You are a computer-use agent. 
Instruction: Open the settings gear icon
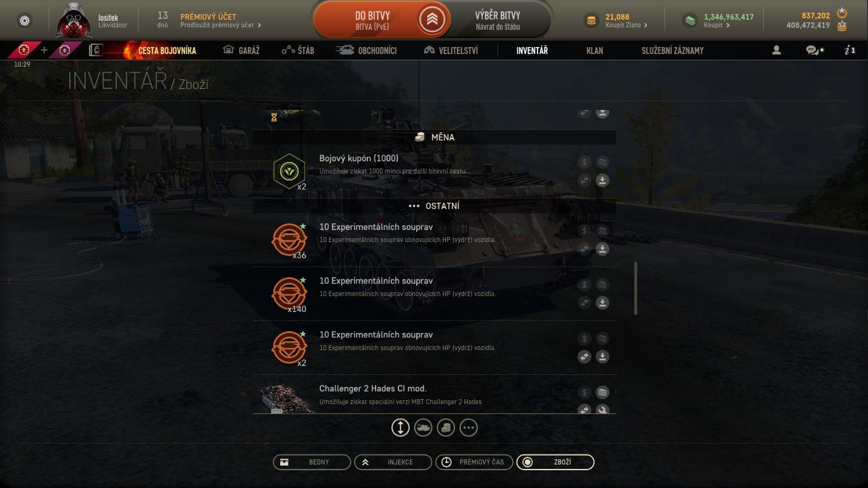point(25,20)
